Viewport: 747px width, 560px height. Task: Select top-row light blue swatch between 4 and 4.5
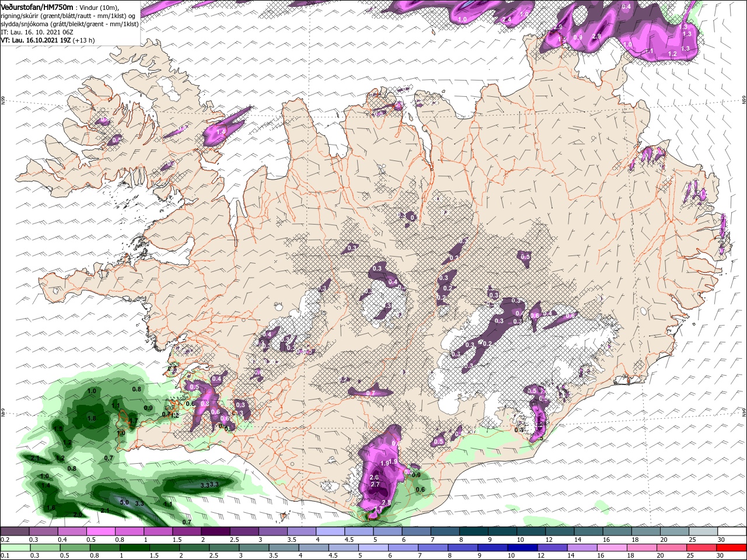330,531
